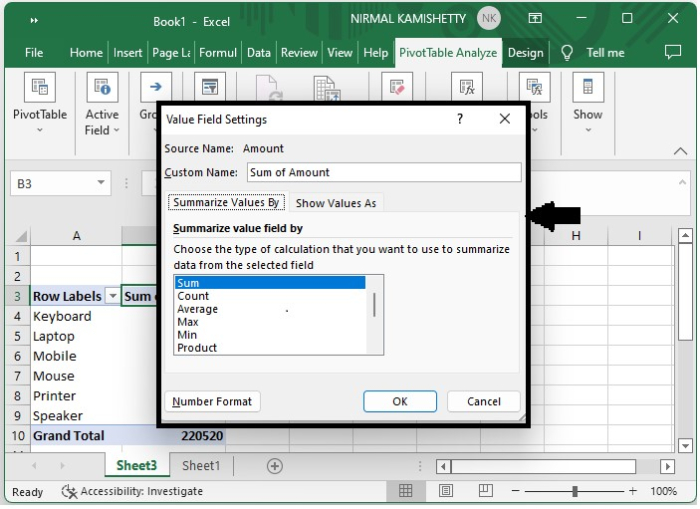Open the Comments icon in ribbon tab bar
The height and width of the screenshot is (509, 700).
point(673,52)
